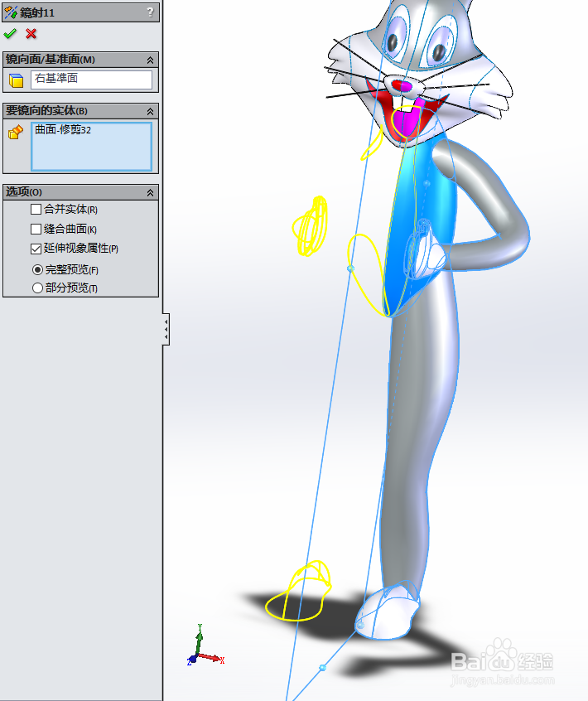588x701 pixels.
Task: Collapse the property panel with splitter handle
Action: pyautogui.click(x=166, y=329)
